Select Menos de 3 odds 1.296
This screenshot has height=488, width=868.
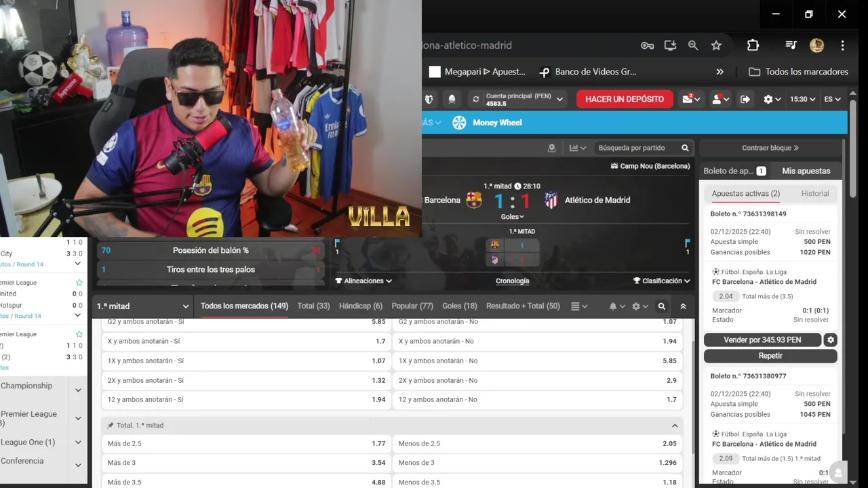point(538,463)
